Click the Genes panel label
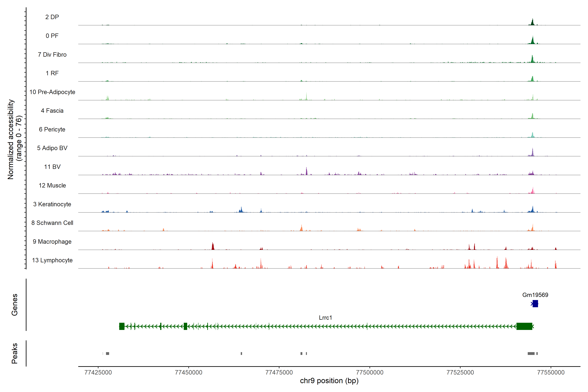The image size is (588, 392). tap(15, 304)
